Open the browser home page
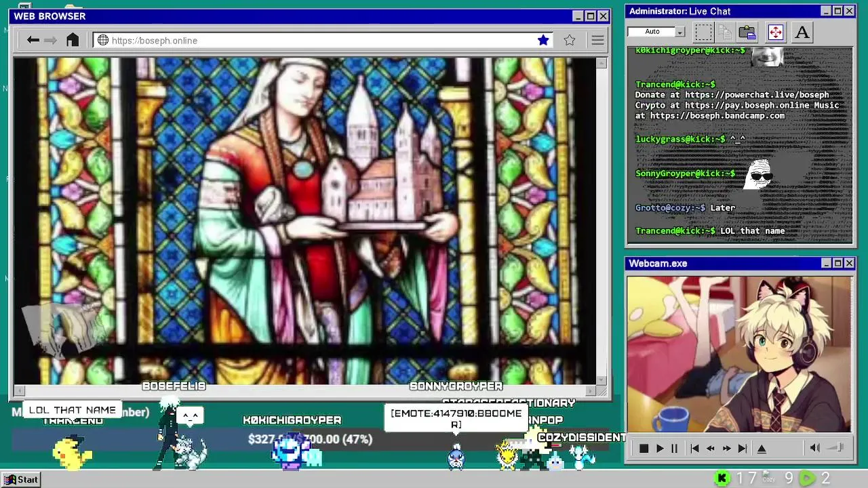Image resolution: width=868 pixels, height=488 pixels. [x=73, y=40]
